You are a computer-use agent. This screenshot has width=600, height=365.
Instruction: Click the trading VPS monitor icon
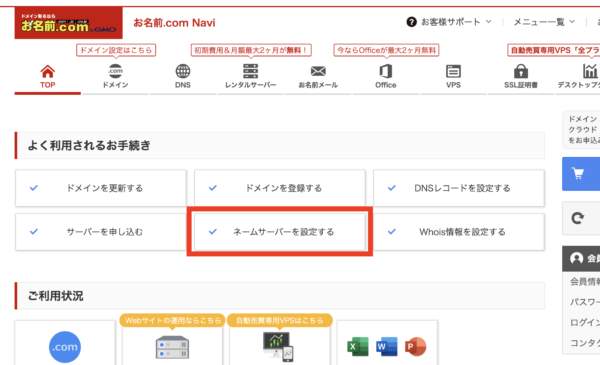[278, 347]
